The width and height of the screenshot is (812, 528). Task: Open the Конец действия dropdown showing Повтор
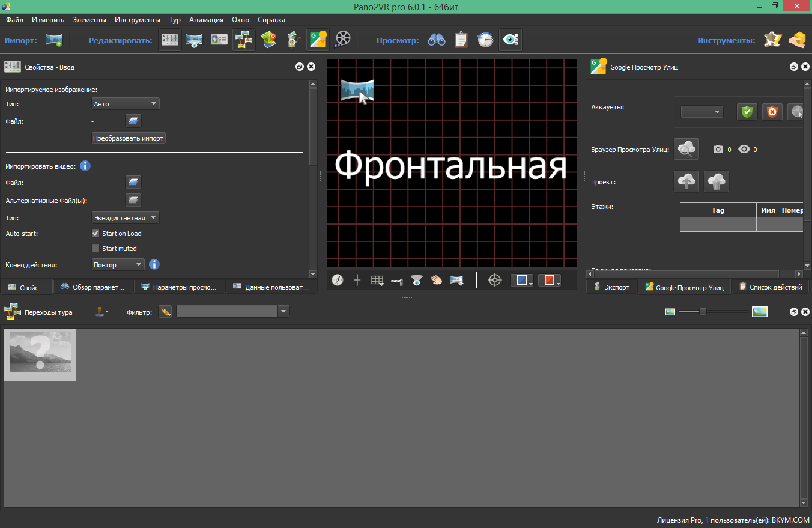(118, 264)
